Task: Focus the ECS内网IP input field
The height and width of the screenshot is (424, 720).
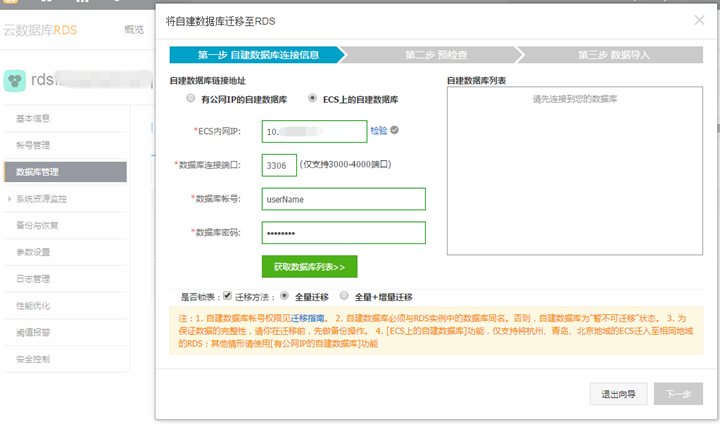Action: 315,131
